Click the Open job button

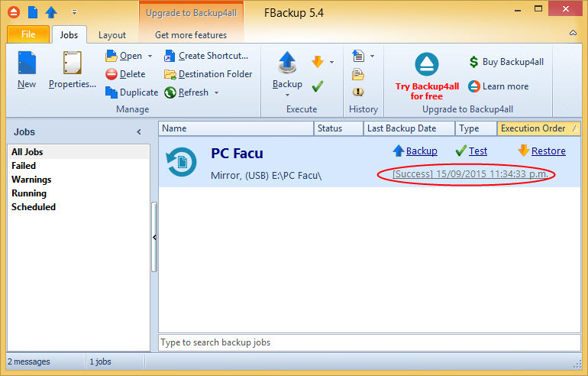pos(124,56)
